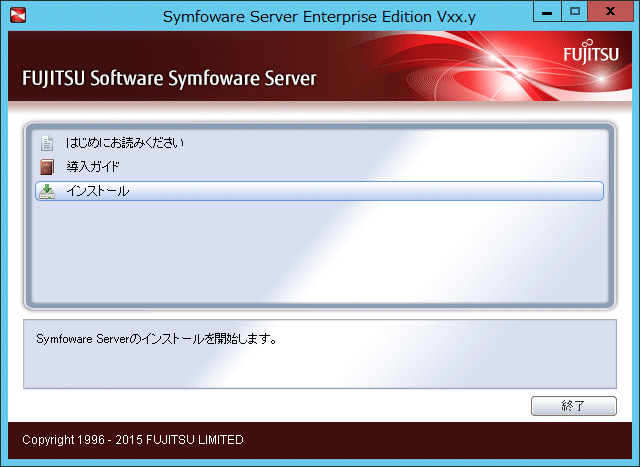Click the Copyright 1996 - 2015 FUJITSU LIMITED text
Screen dimensions: 640x467
coord(133,440)
